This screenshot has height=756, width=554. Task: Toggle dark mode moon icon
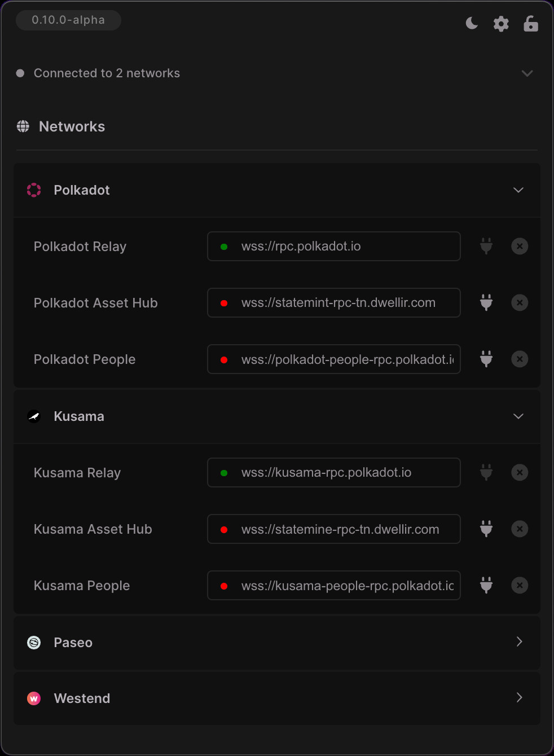coord(472,23)
